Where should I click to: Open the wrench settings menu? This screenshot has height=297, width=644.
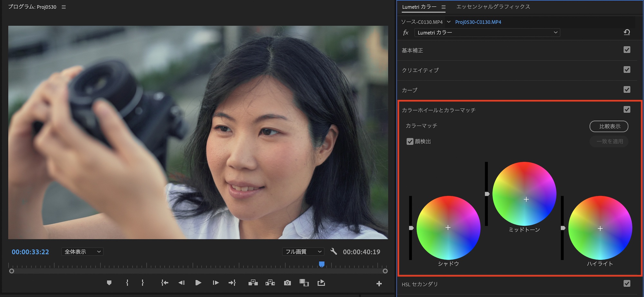[334, 251]
